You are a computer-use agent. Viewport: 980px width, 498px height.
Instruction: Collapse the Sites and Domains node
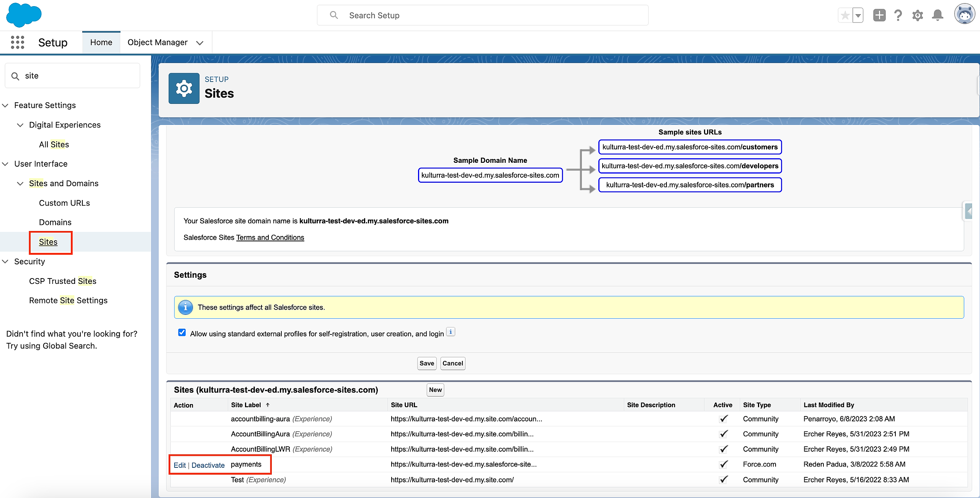(20, 183)
